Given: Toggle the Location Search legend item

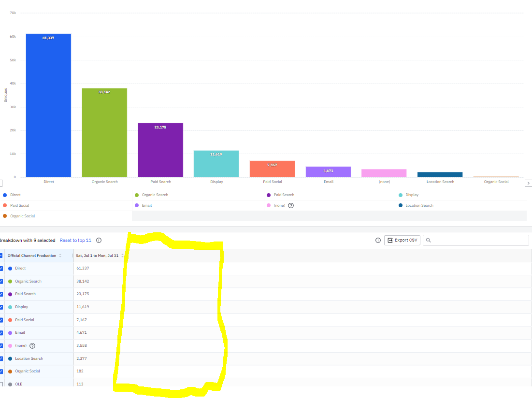Looking at the screenshot, I should (417, 205).
